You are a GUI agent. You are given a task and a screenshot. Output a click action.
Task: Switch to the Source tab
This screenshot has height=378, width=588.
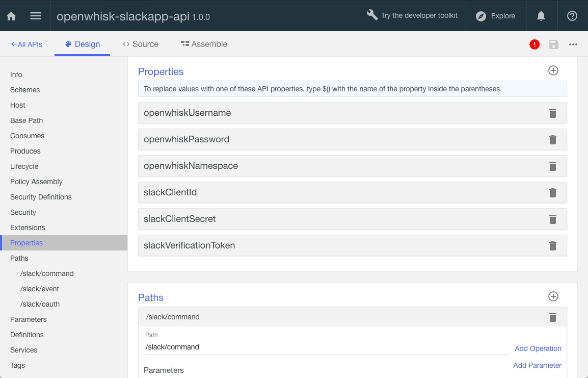coord(141,44)
